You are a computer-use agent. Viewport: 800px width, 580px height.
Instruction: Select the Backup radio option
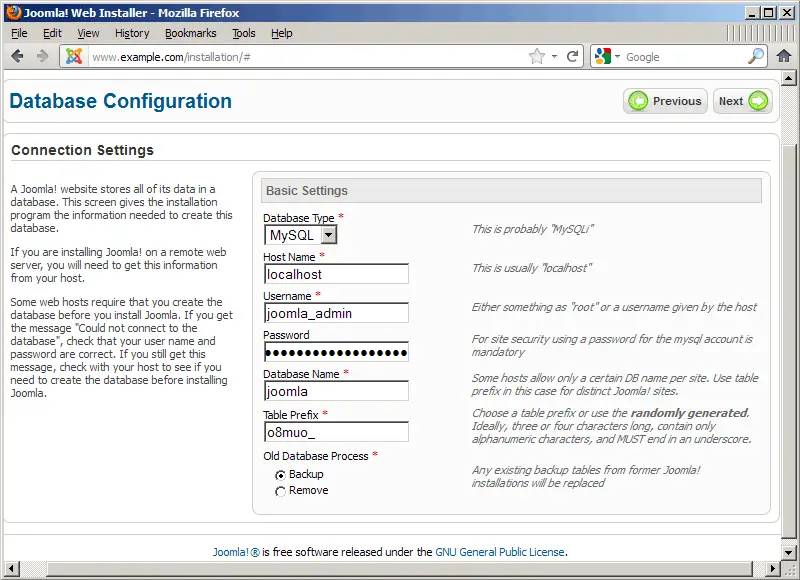coord(280,475)
